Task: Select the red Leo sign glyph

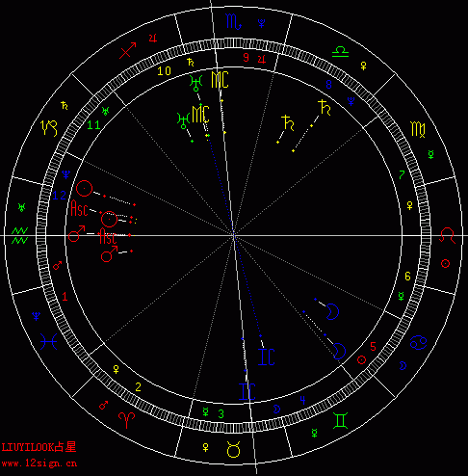Action: pyautogui.click(x=448, y=235)
